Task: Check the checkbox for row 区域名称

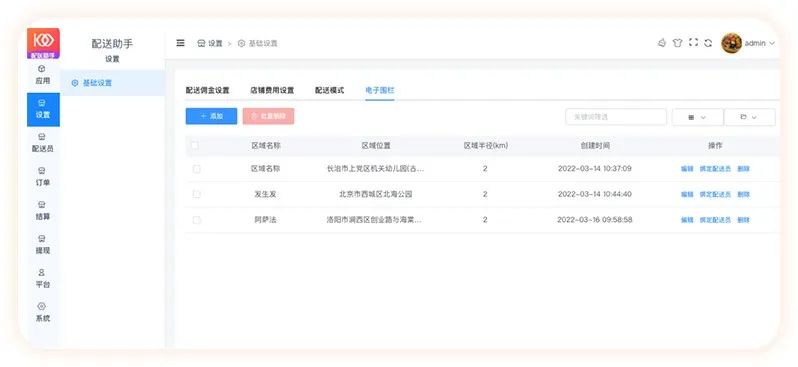Action: [196, 169]
